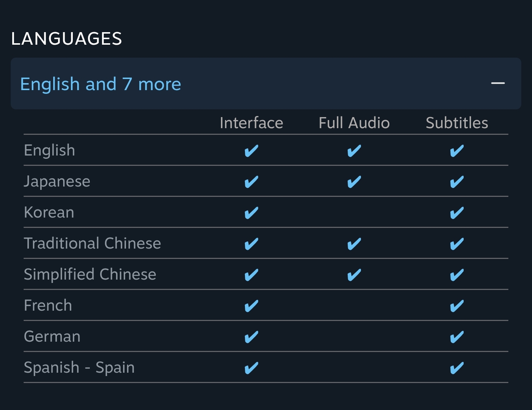Click the Korean Interface checkmark

point(251,213)
